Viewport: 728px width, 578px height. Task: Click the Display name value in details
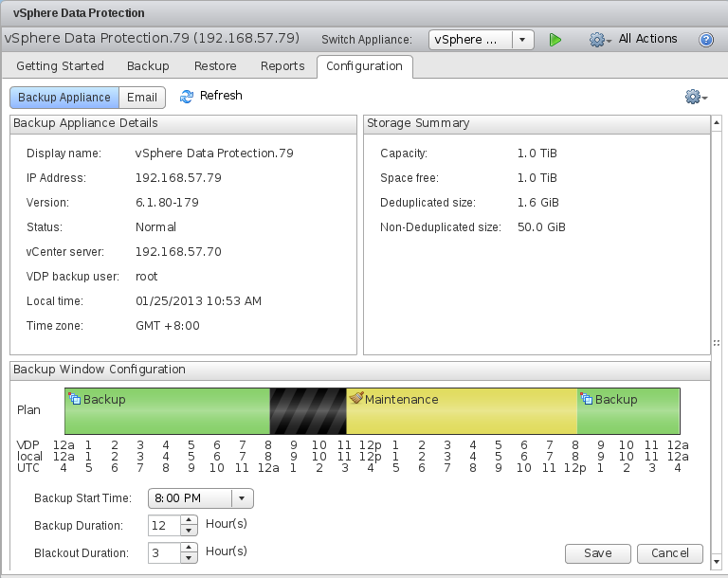coord(214,154)
